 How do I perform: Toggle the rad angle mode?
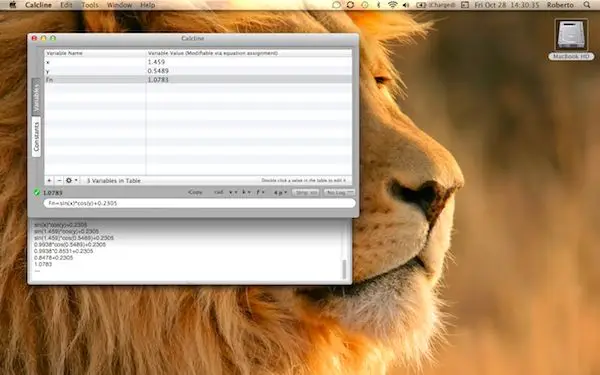(x=218, y=192)
